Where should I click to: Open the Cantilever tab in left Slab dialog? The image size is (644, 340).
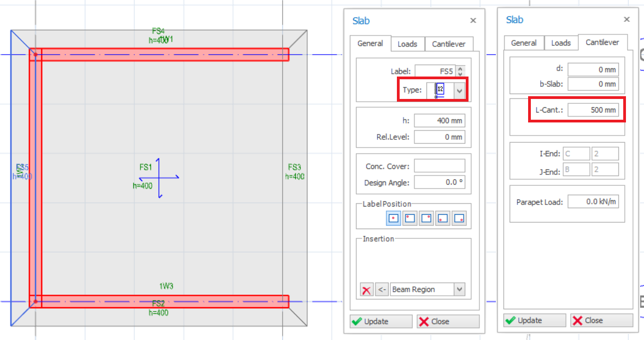pyautogui.click(x=449, y=44)
